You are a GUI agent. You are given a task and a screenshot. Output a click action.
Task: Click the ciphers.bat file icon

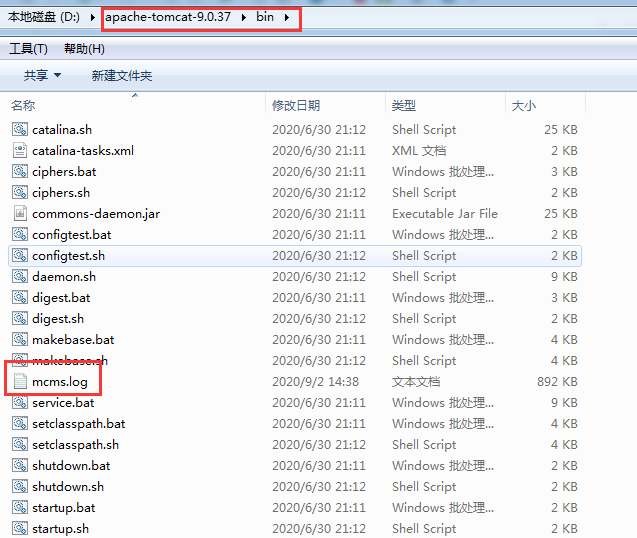20,172
